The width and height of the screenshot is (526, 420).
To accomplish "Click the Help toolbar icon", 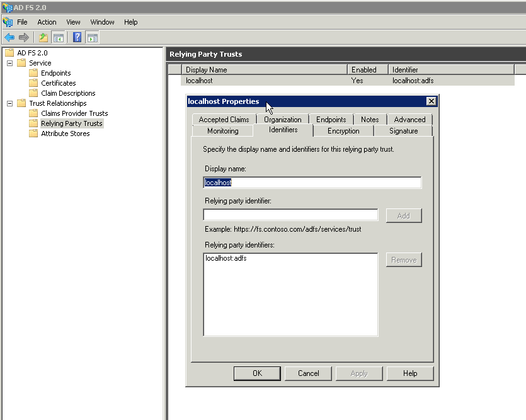I will click(x=77, y=37).
